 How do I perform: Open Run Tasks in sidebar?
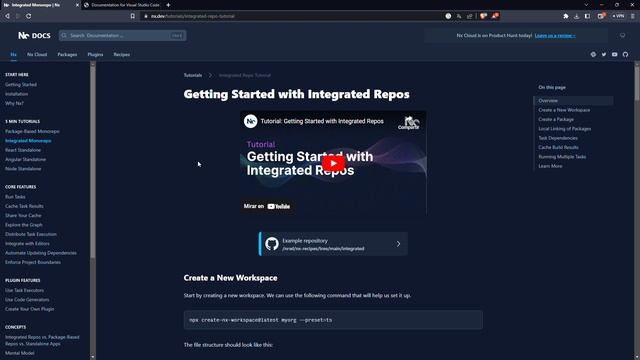[15, 197]
